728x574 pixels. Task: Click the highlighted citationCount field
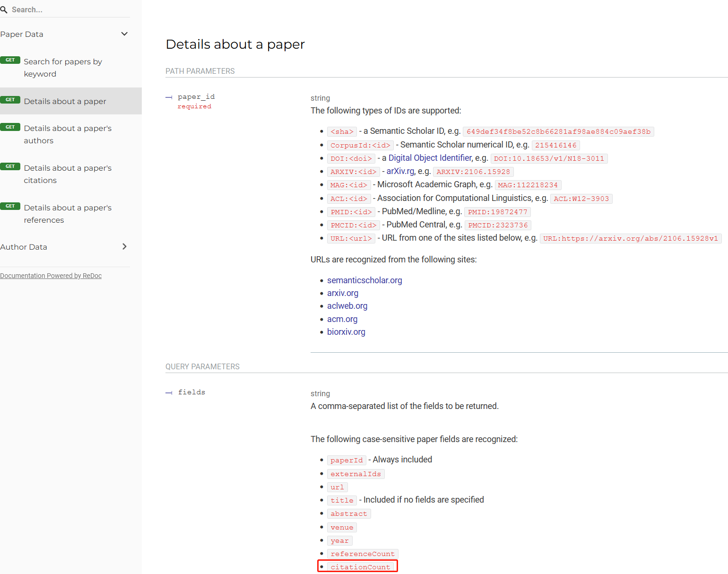click(x=360, y=567)
